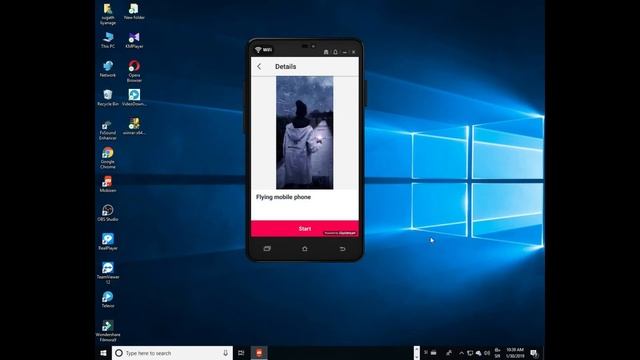
Task: Click the "Flying mobile phone" title text
Action: 283,197
